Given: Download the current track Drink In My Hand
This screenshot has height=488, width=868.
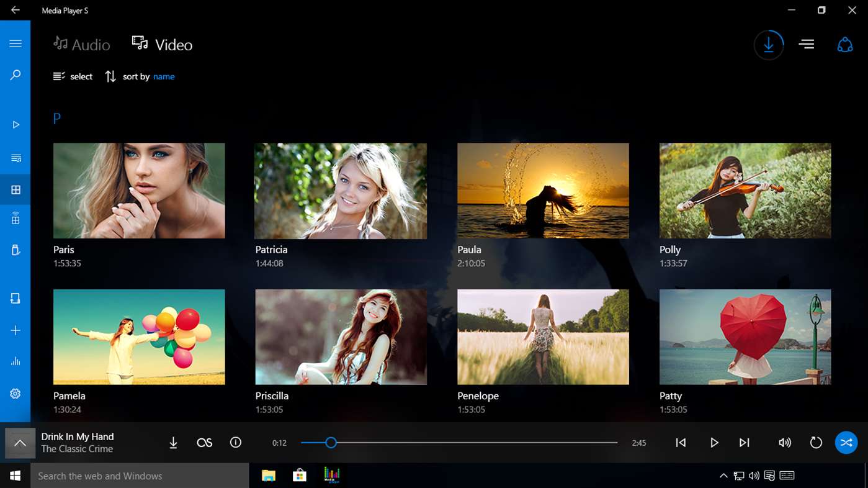Looking at the screenshot, I should [174, 443].
